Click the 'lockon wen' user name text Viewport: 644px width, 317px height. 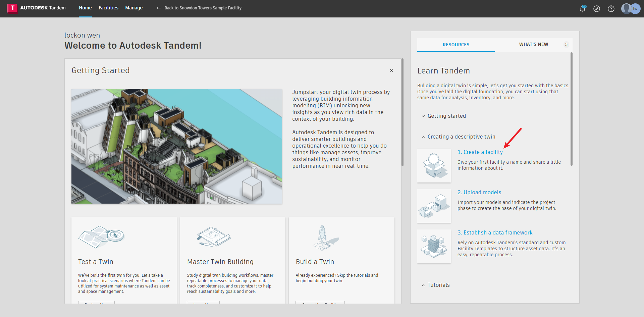coord(82,35)
